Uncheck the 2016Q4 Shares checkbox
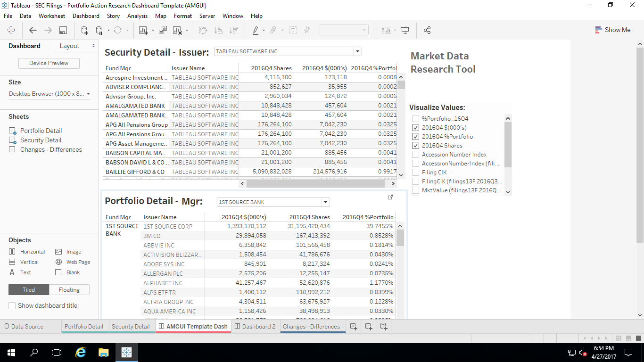The width and height of the screenshot is (644, 362). 415,146
